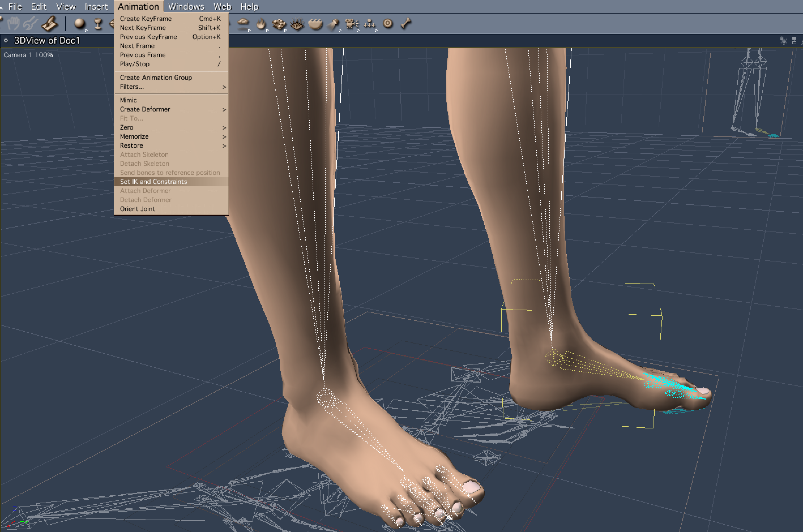
Task: Open the hierarchy view icon top right
Action: 794,41
